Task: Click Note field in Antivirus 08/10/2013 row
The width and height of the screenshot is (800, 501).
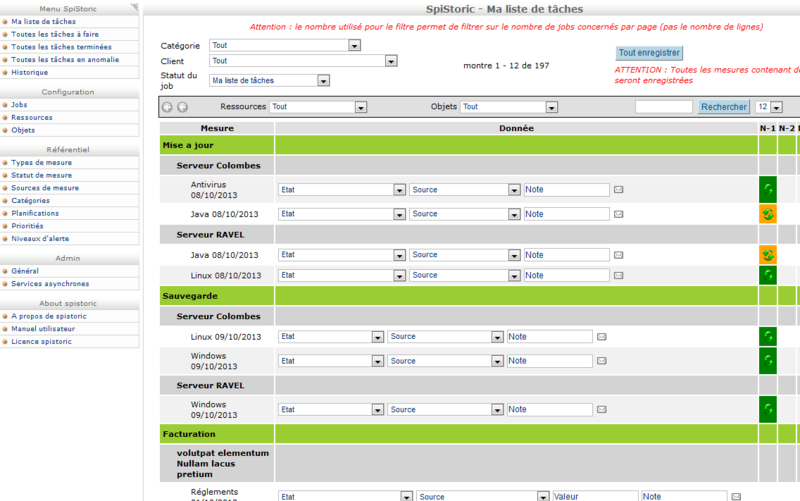Action: click(566, 190)
